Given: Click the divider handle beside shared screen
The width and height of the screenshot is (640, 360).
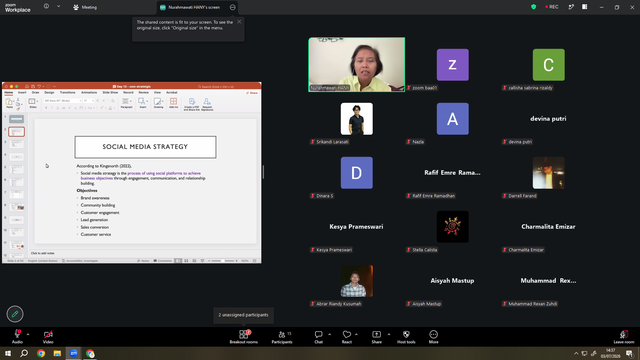Looking at the screenshot, I should pyautogui.click(x=263, y=172).
